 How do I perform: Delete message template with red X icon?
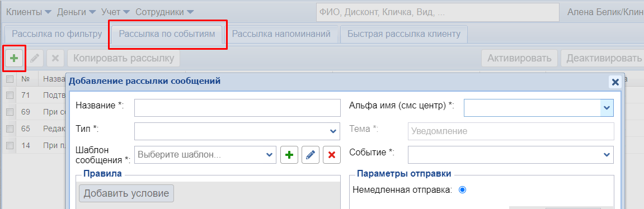pyautogui.click(x=332, y=155)
